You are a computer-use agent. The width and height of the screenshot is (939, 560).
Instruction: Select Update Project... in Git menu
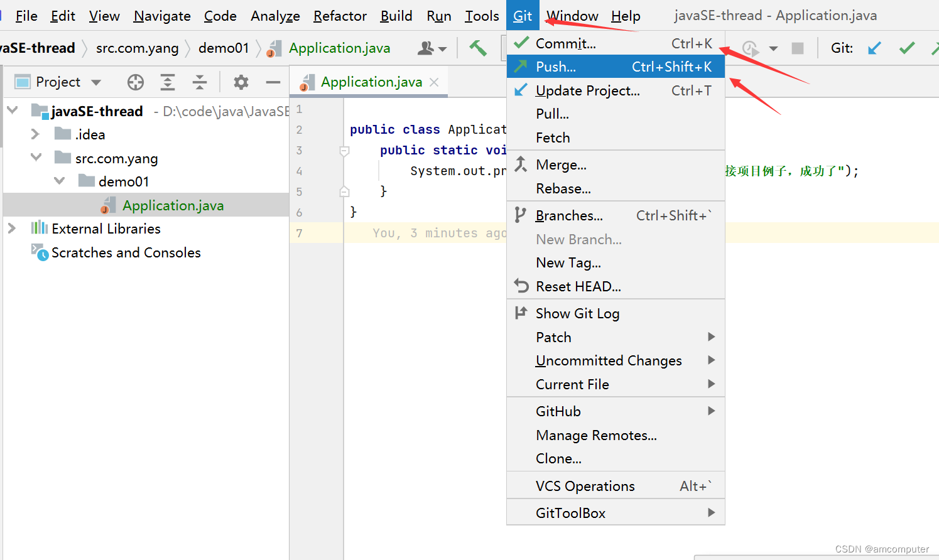tap(616, 90)
